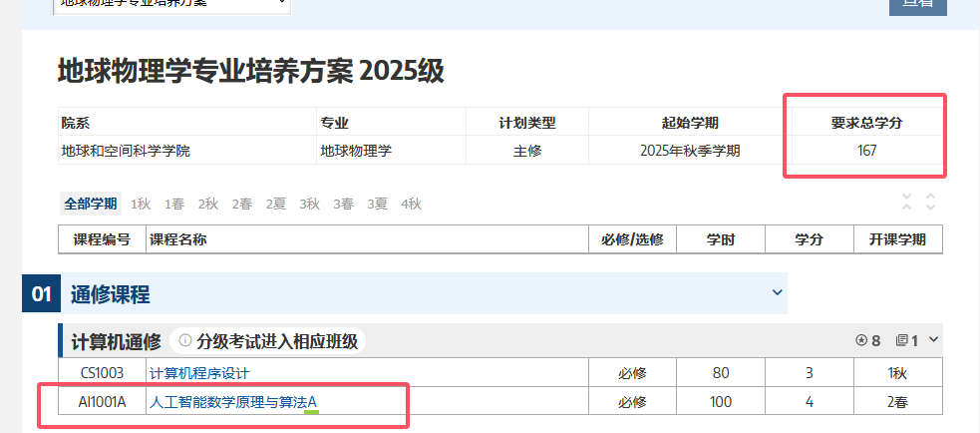Click the star credits icon in 计算机通修 row

point(861,341)
